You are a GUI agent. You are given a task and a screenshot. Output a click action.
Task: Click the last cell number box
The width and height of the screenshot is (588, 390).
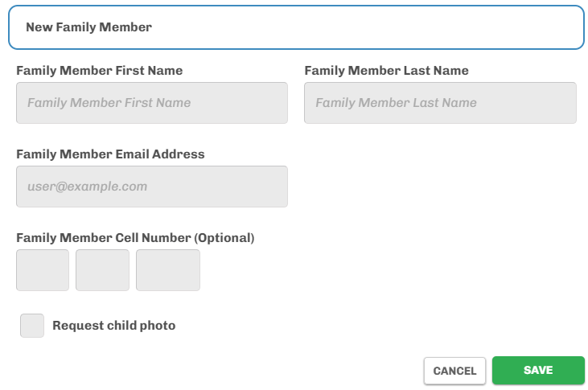pyautogui.click(x=168, y=270)
